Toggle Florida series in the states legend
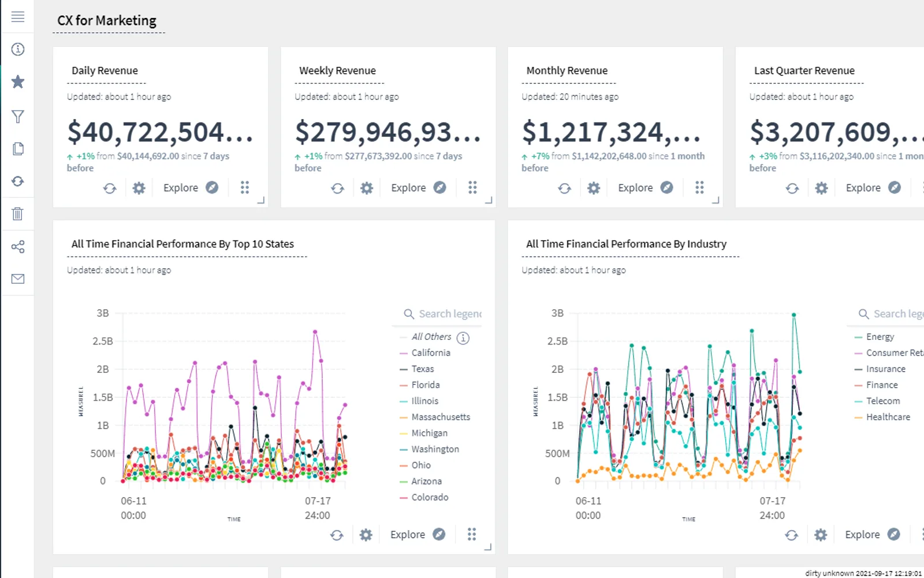 (420, 385)
